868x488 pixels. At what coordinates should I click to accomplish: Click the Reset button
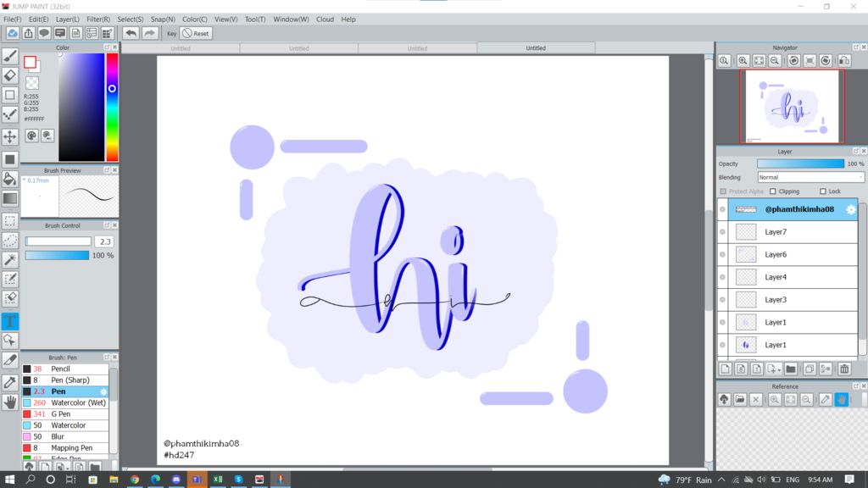[x=196, y=33]
